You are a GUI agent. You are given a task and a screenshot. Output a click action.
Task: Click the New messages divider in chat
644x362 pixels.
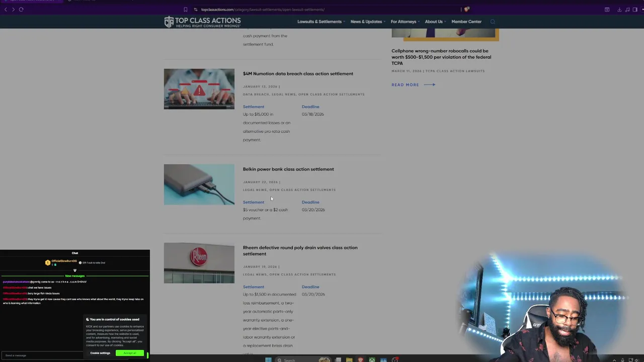point(75,276)
